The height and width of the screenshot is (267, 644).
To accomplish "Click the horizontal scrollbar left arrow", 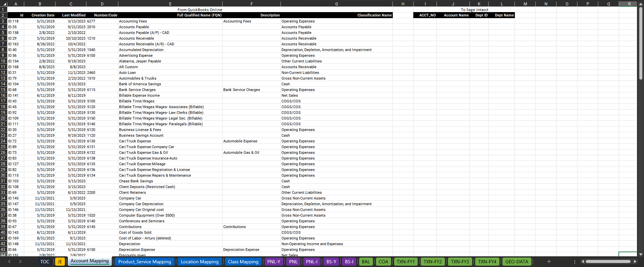I will (x=583, y=262).
